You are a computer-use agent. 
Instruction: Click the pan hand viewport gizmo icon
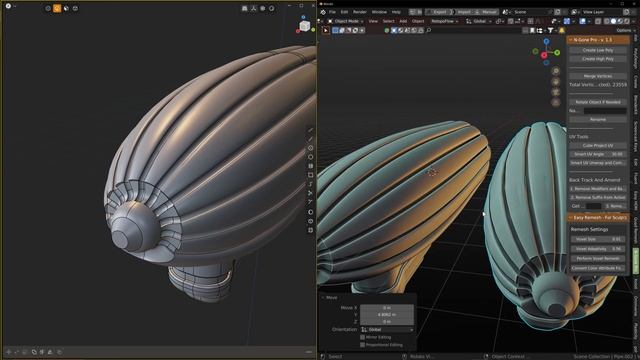pyautogui.click(x=556, y=82)
